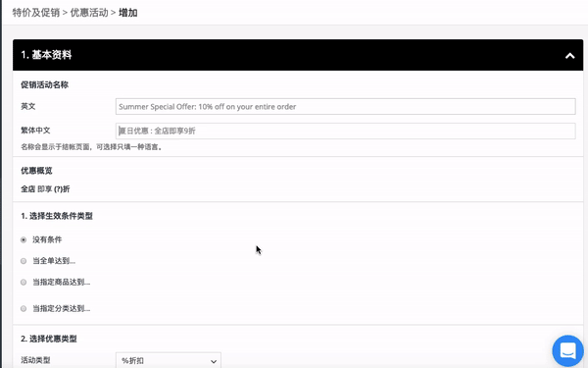Go to 优惠活动 breadcrumb
588x368 pixels.
[89, 13]
